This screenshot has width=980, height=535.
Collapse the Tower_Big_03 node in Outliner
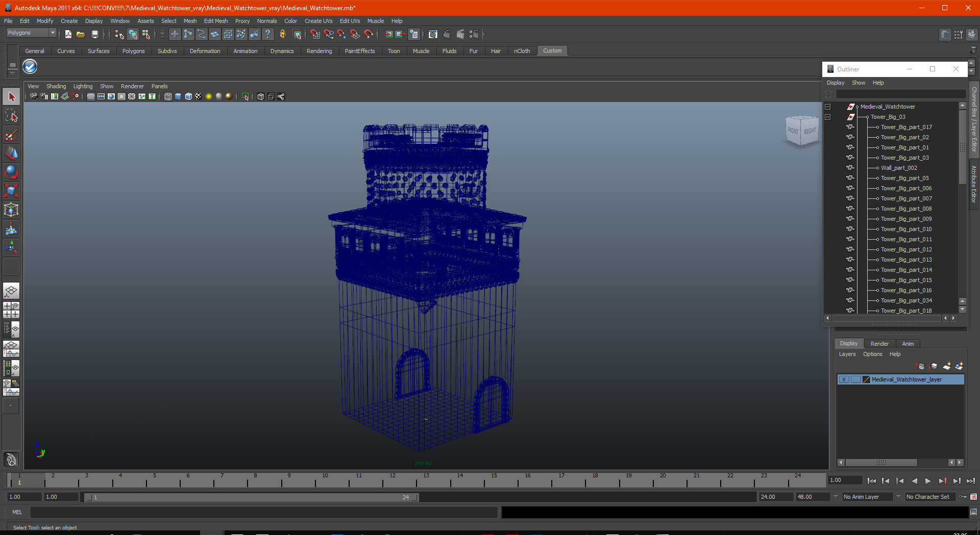(828, 117)
